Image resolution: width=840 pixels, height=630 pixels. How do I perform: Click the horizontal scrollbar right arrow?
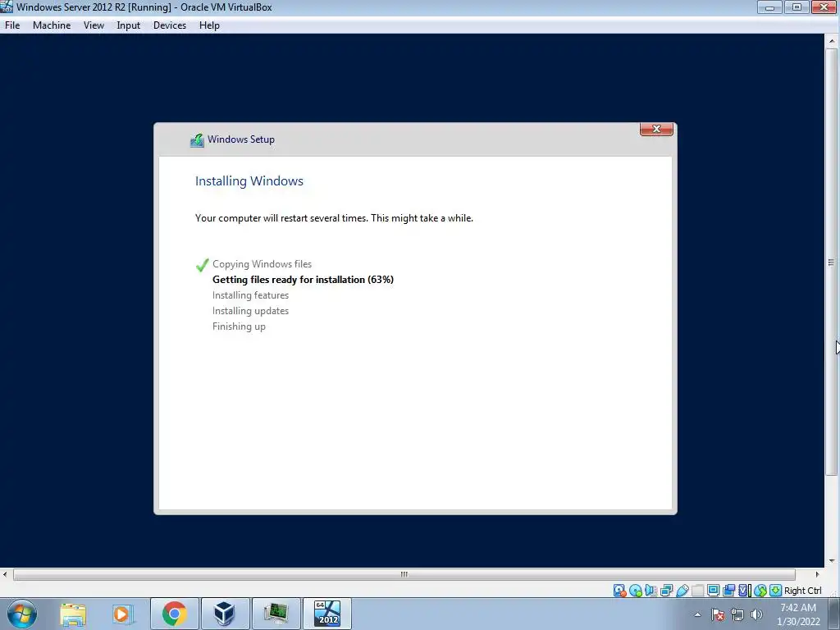817,574
